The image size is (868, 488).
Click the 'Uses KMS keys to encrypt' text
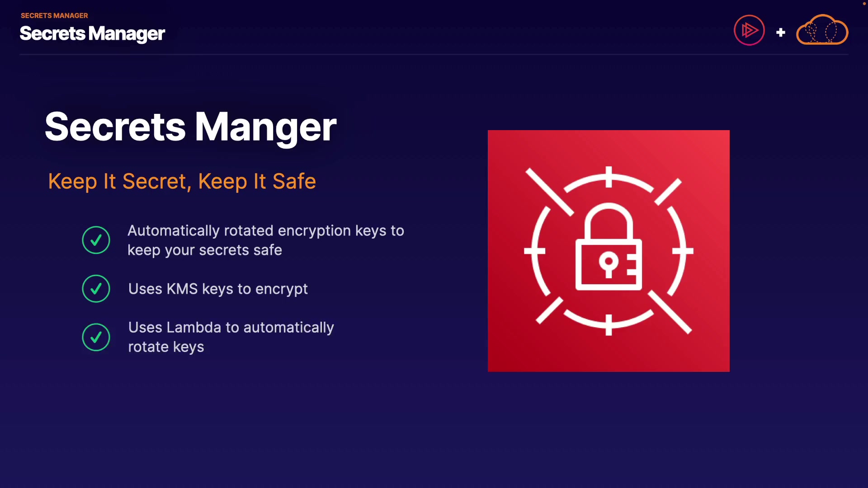point(218,289)
